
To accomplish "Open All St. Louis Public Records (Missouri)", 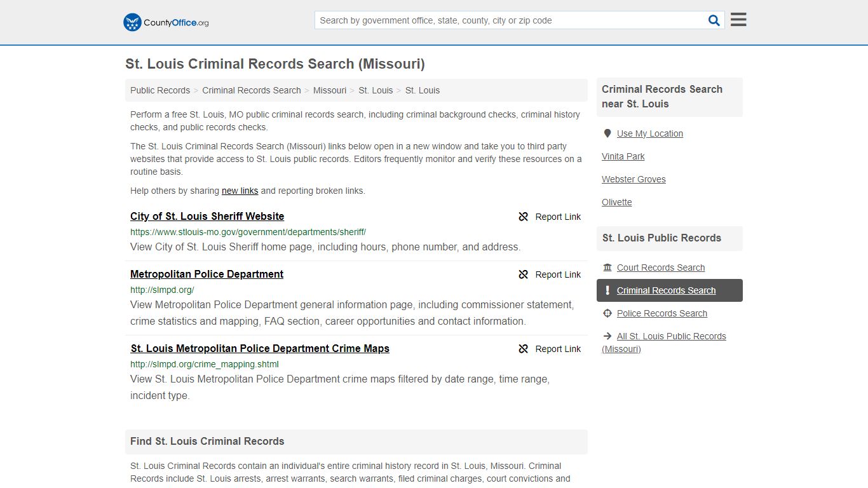I will click(664, 342).
